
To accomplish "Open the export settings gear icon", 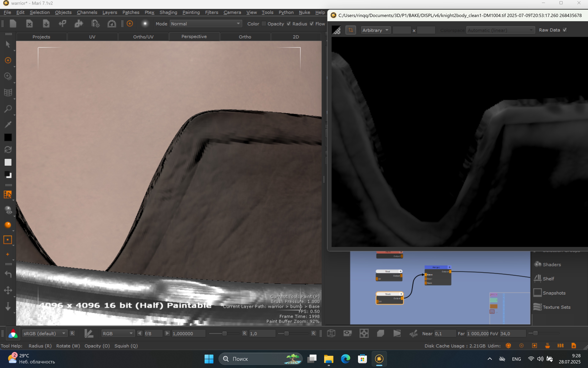I will point(95,24).
